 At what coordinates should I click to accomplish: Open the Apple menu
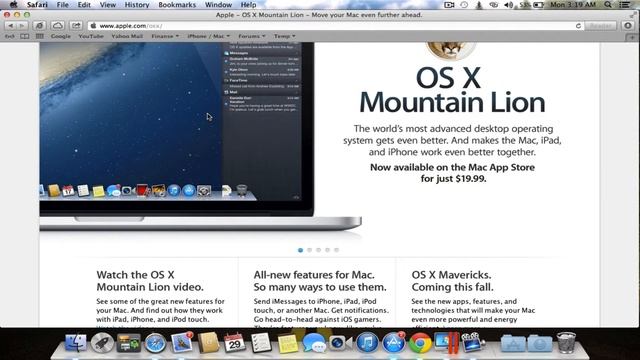click(13, 5)
